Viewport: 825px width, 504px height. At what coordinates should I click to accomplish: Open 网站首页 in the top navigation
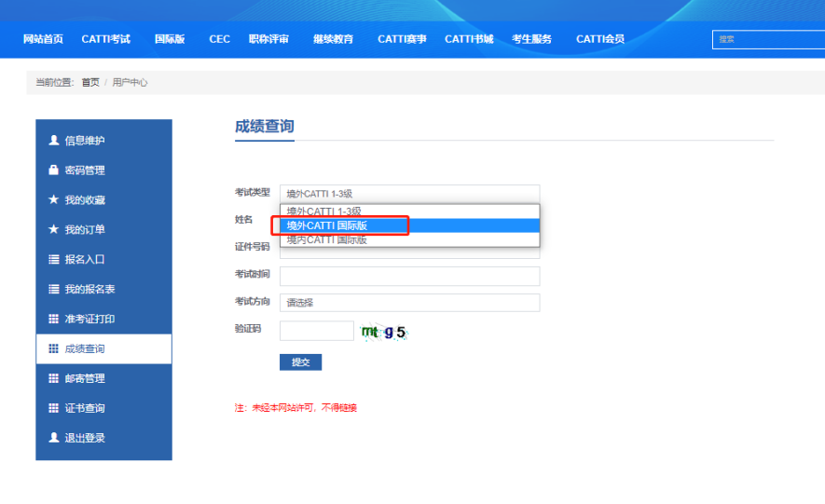[43, 39]
